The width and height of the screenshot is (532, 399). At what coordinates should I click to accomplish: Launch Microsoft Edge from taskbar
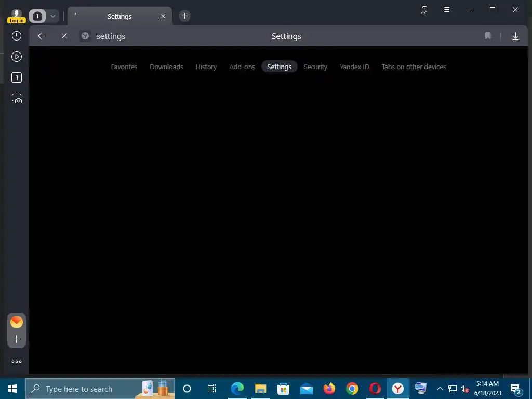coord(237,389)
